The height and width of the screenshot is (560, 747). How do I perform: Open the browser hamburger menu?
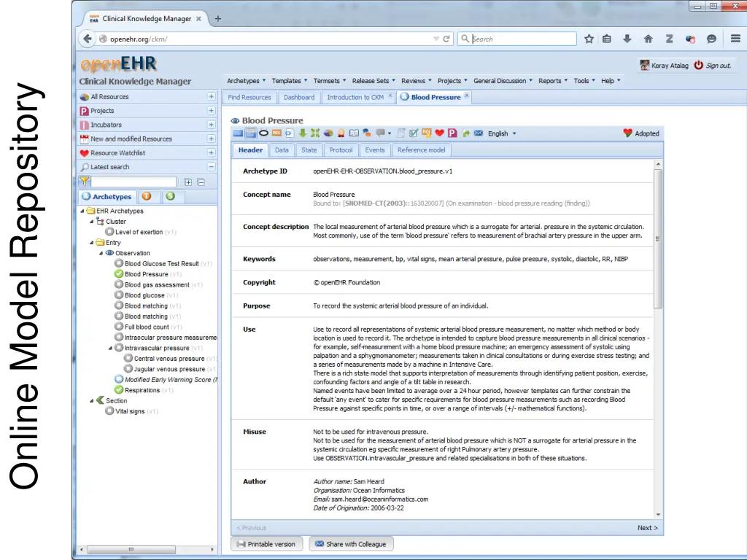pyautogui.click(x=735, y=39)
